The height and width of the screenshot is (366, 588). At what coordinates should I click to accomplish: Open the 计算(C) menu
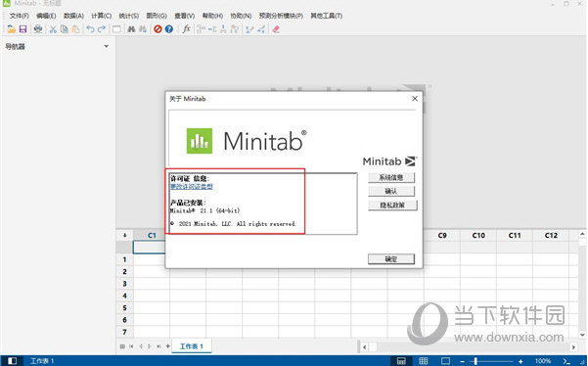[x=101, y=16]
